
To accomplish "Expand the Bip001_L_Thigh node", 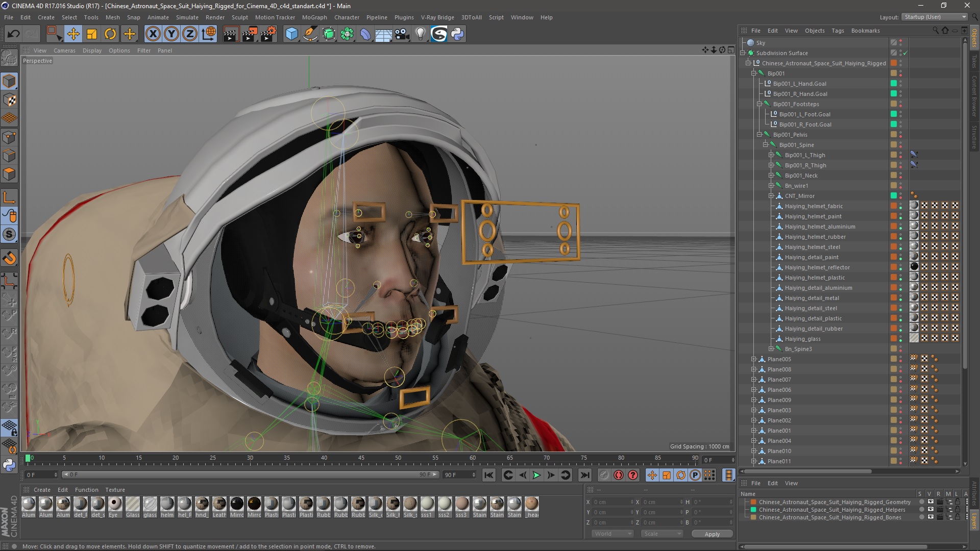I will point(771,155).
